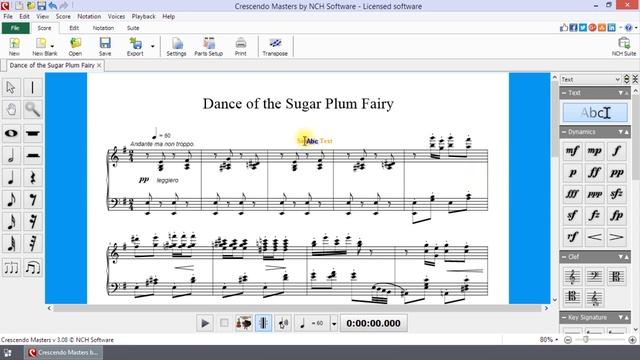The width and height of the screenshot is (640, 360).
Task: Click the score horizontal scrollbar
Action: (x=298, y=308)
